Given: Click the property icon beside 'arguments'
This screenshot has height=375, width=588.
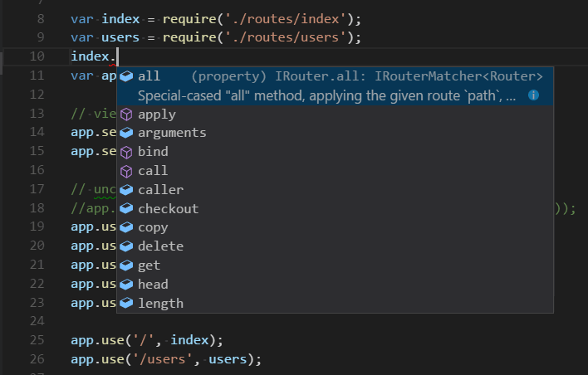Looking at the screenshot, I should tap(127, 133).
